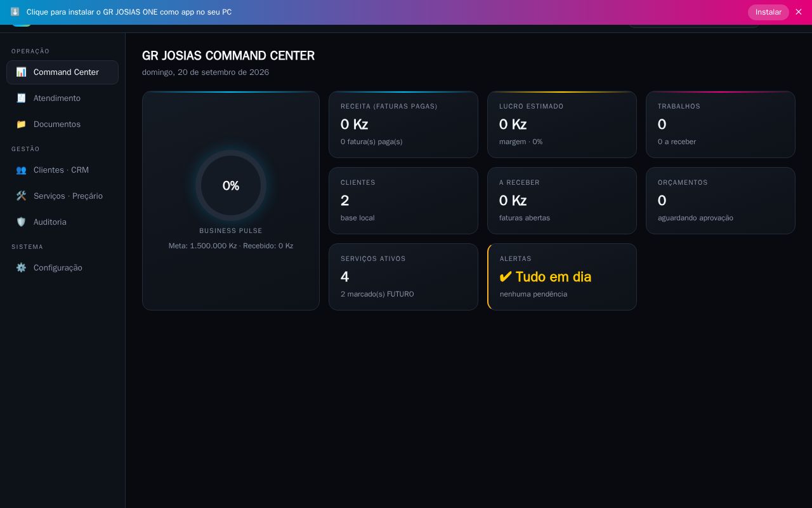Install the GR JOSIAS ONE app
The image size is (812, 508).
pyautogui.click(x=768, y=12)
